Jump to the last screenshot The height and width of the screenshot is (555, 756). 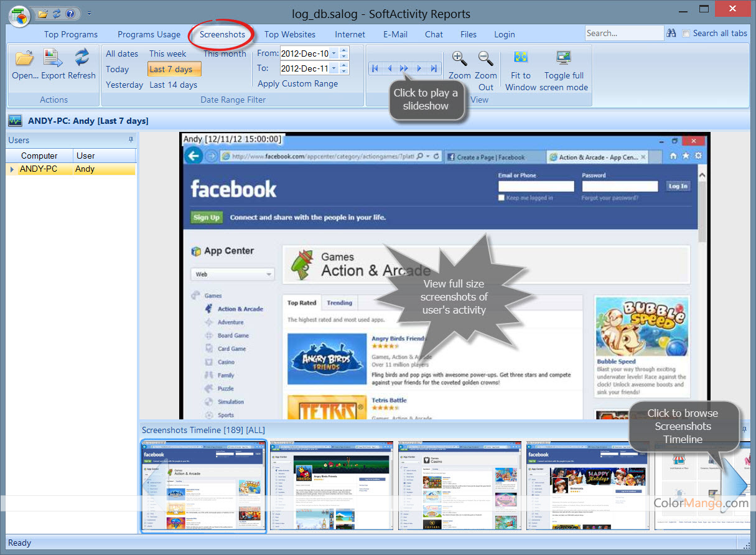(x=434, y=68)
